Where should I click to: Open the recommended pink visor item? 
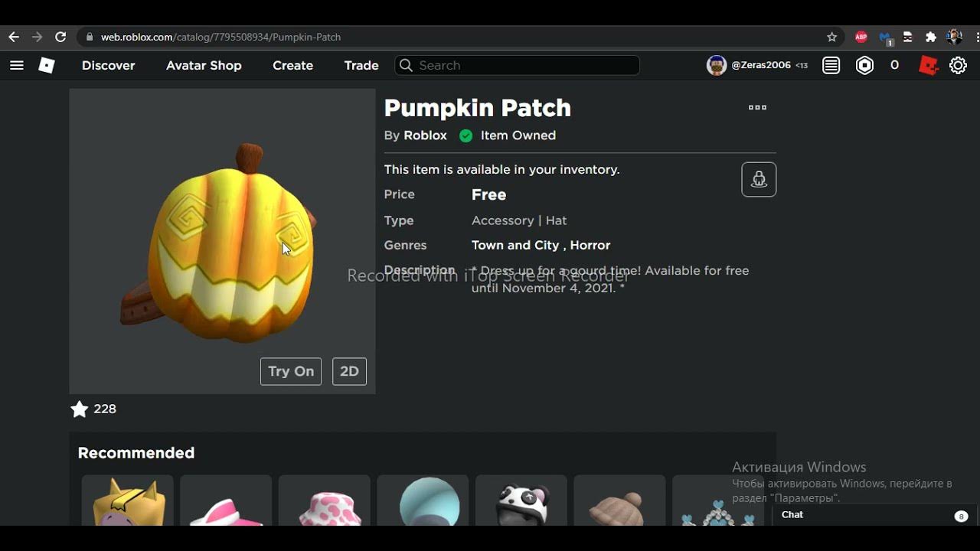click(x=226, y=500)
